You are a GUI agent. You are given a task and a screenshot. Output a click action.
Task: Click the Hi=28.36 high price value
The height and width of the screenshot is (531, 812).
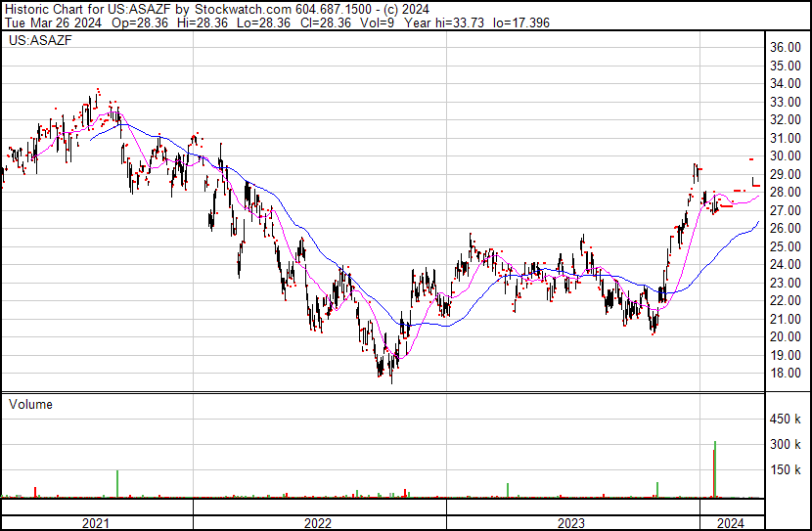(x=202, y=22)
